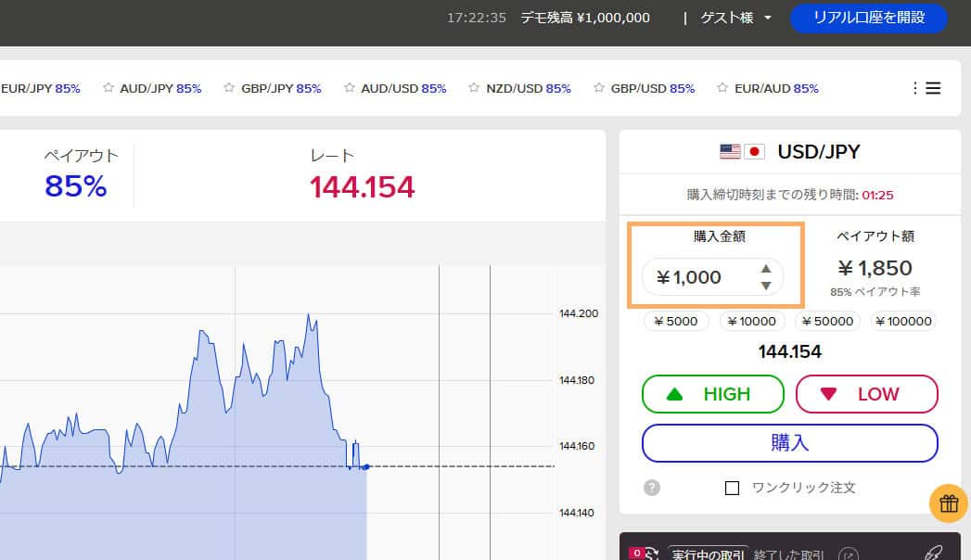This screenshot has width=971, height=560.
Task: Switch to the 実行中の取引 tab
Action: point(709,554)
